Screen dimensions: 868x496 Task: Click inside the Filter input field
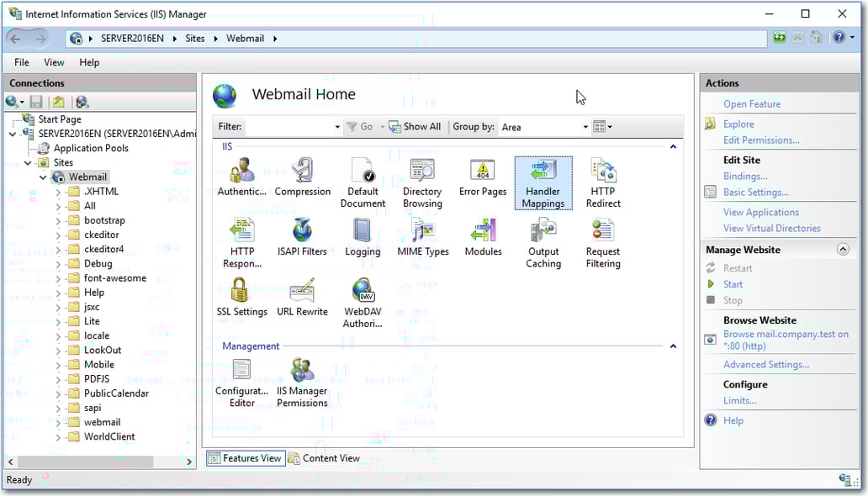[286, 126]
